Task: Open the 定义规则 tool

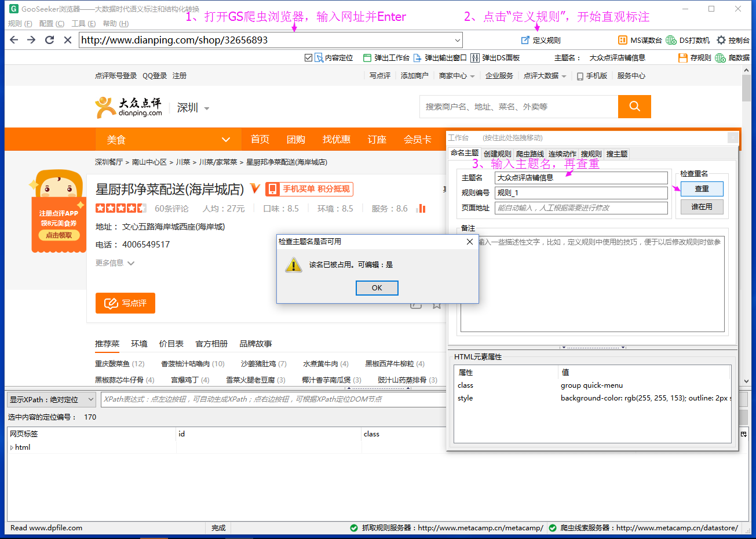Action: coord(541,39)
